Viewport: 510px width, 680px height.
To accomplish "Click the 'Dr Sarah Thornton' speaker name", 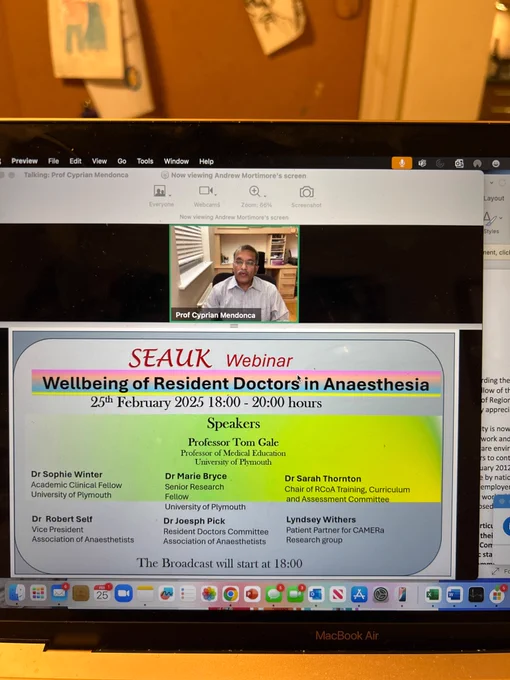I will pos(323,479).
